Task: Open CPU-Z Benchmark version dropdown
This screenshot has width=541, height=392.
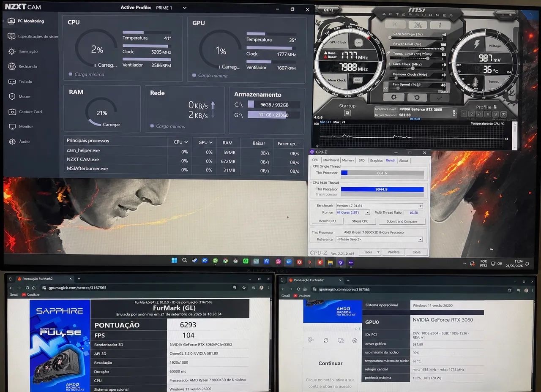Action: pos(380,206)
